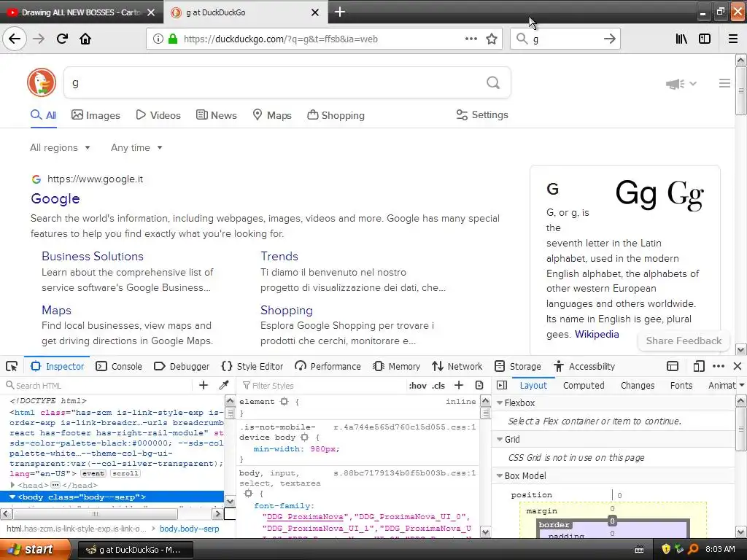Viewport: 747px width, 560px height.
Task: Open DuckDuckGo side hamburger menu
Action: (x=724, y=83)
